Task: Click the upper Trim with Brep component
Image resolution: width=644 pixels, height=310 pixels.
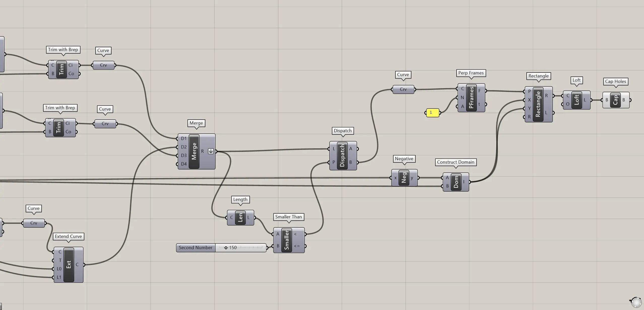Action: pos(61,70)
